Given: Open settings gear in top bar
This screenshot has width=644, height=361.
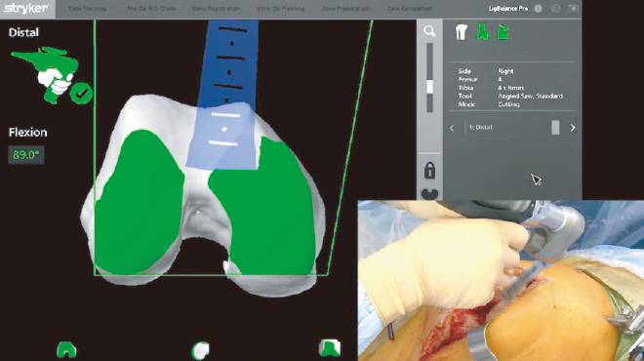Looking at the screenshot, I should tap(555, 9).
